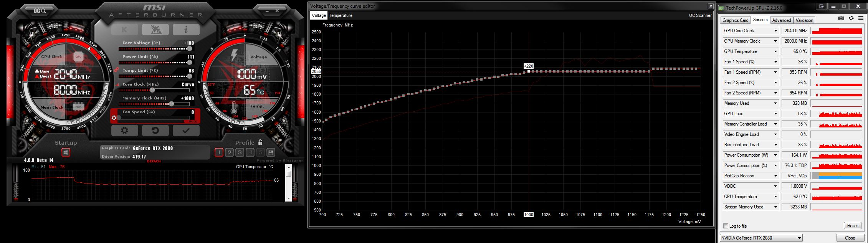The image size is (868, 243).
Task: Switch to Voltage tab in the curve editor
Action: (x=319, y=15)
